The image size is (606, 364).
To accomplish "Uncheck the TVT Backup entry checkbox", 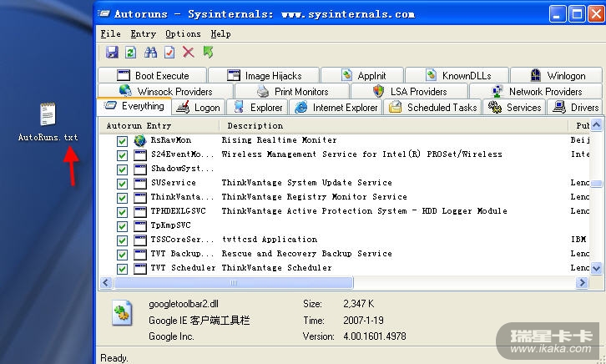I will tap(122, 255).
